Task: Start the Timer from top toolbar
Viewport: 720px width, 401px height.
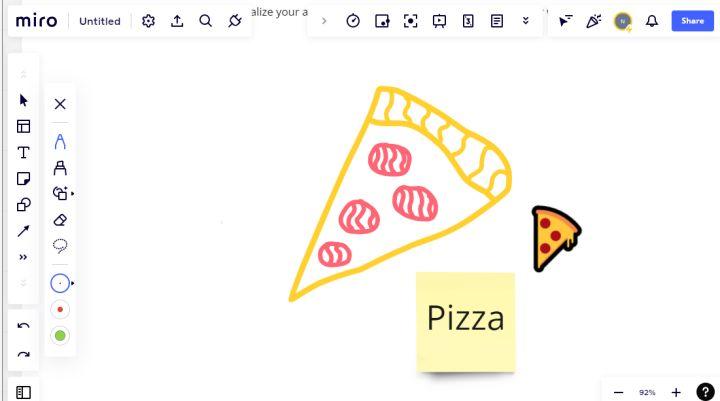Action: click(353, 21)
